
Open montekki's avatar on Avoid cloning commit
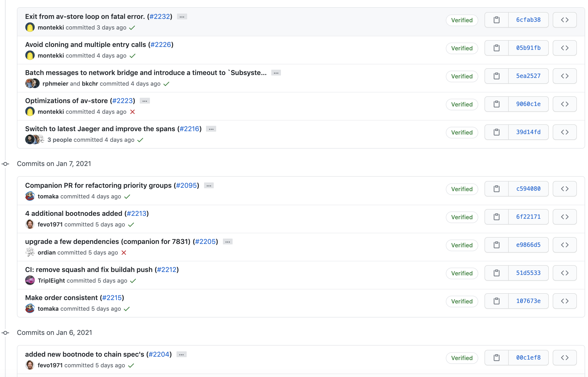pyautogui.click(x=30, y=56)
